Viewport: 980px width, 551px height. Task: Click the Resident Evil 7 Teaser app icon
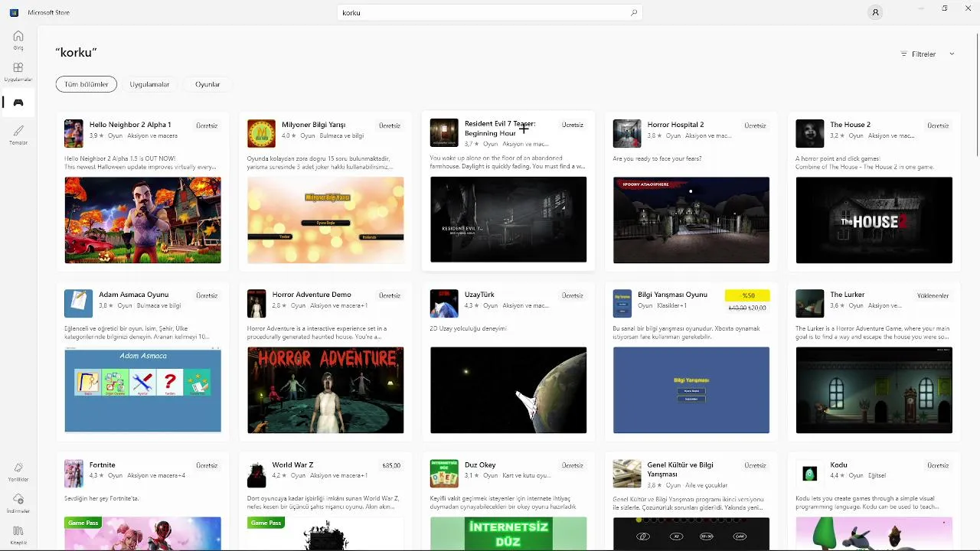tap(444, 133)
